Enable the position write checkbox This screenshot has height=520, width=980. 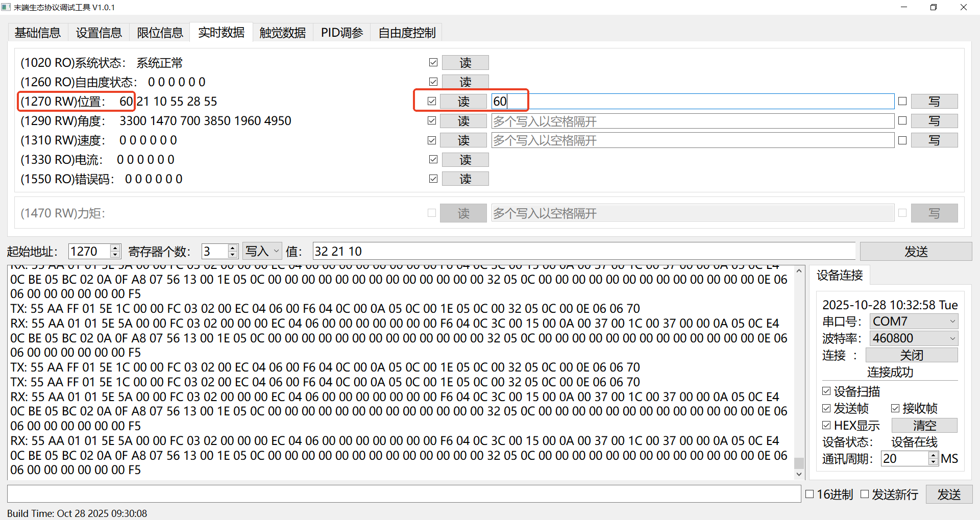pos(902,101)
